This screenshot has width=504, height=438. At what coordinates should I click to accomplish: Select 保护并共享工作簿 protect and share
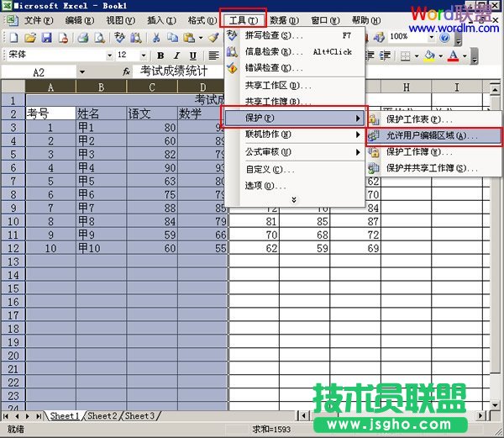pos(434,168)
